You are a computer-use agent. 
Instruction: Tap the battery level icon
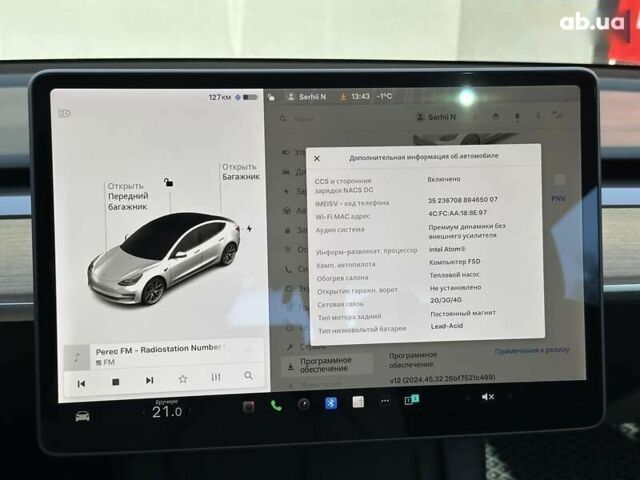tap(250, 97)
